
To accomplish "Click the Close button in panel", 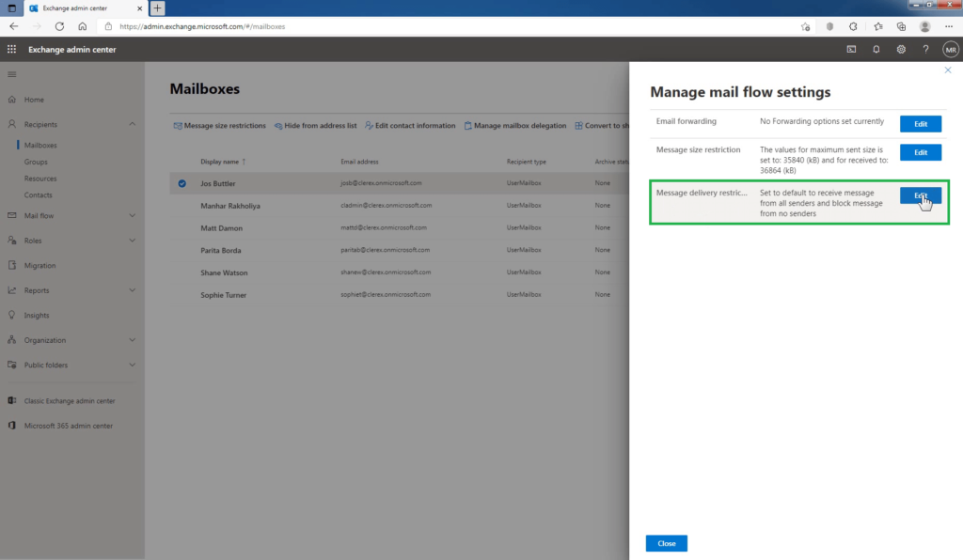I will click(667, 543).
